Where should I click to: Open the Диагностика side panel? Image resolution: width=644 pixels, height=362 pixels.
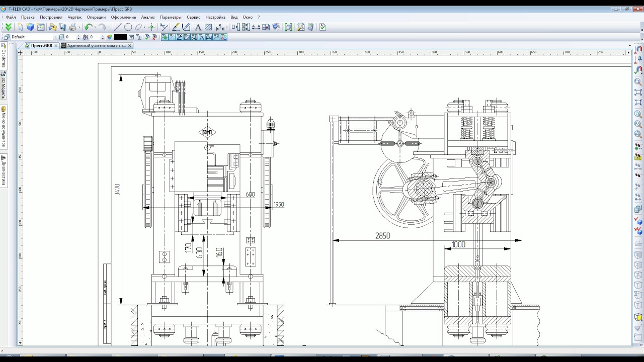click(4, 170)
